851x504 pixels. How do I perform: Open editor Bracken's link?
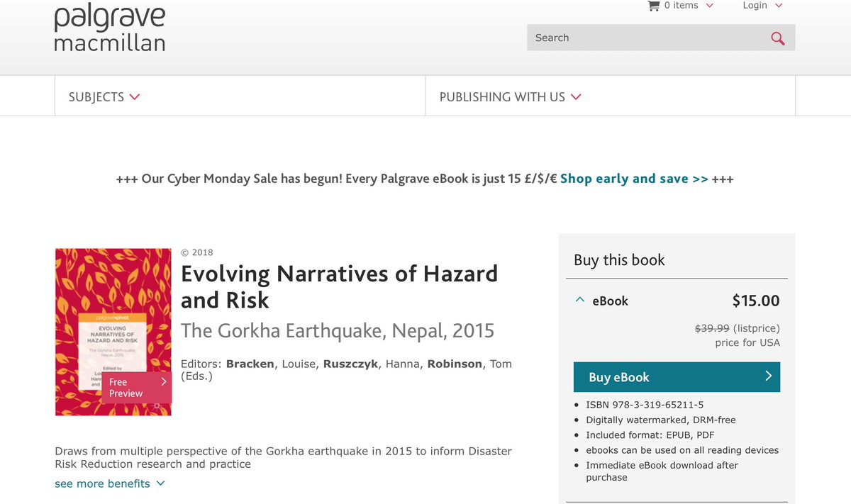coord(250,364)
